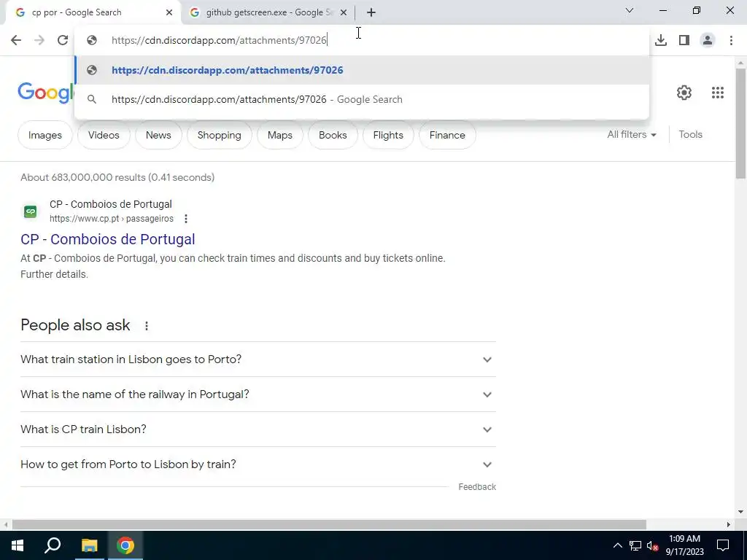747x560 pixels.
Task: Filter results by Books
Action: click(x=333, y=135)
